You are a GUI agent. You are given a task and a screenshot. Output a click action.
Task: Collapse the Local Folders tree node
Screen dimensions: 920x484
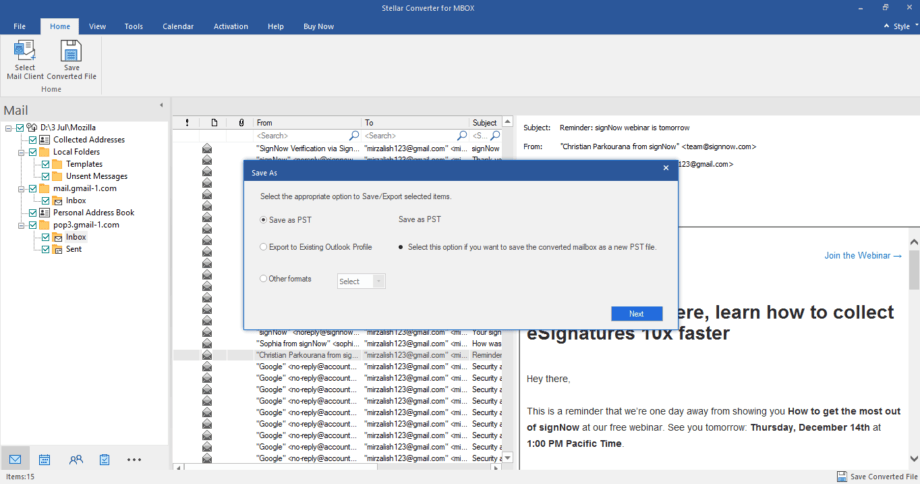click(21, 153)
